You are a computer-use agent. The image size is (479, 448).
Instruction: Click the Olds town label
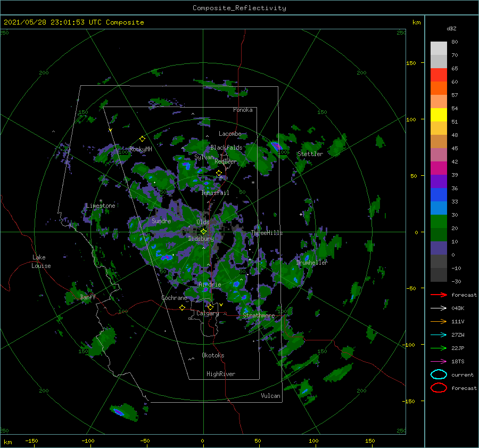tap(203, 222)
